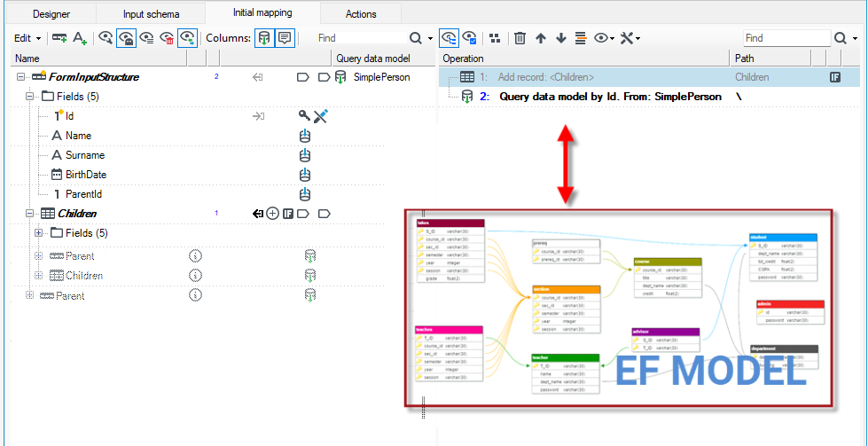The width and height of the screenshot is (868, 446).
Task: Click the input arrow icon in Id row
Action: [258, 116]
